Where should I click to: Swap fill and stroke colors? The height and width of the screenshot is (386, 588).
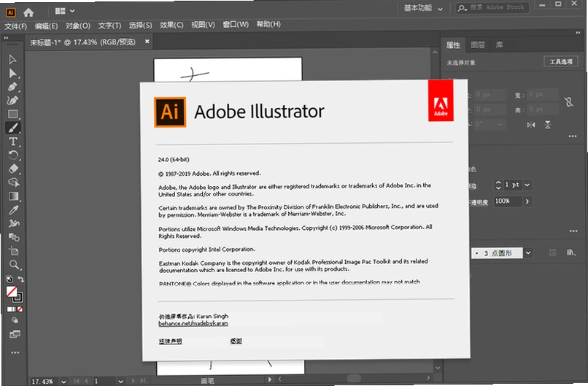point(21,279)
